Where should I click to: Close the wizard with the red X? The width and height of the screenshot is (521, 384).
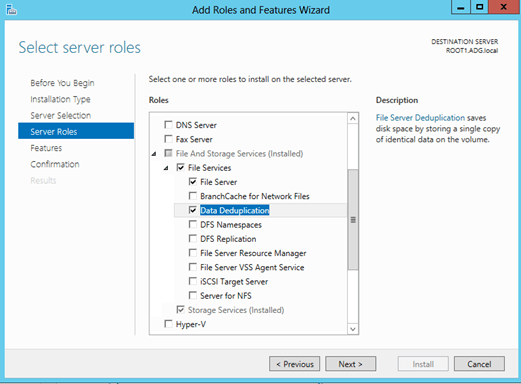click(x=504, y=7)
